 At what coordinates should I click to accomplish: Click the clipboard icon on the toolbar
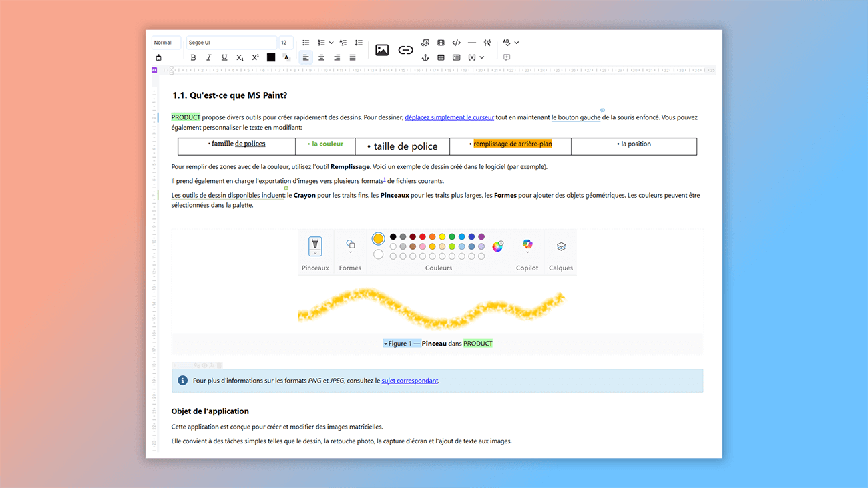point(158,57)
